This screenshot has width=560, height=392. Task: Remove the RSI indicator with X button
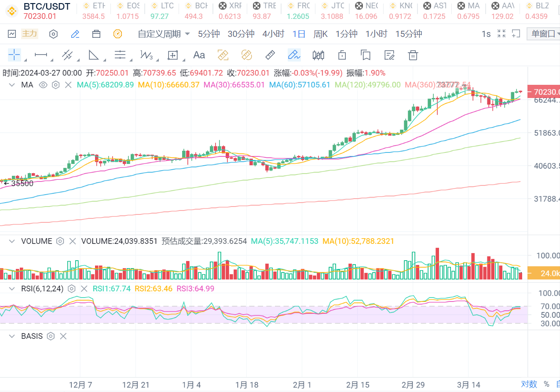click(84, 289)
